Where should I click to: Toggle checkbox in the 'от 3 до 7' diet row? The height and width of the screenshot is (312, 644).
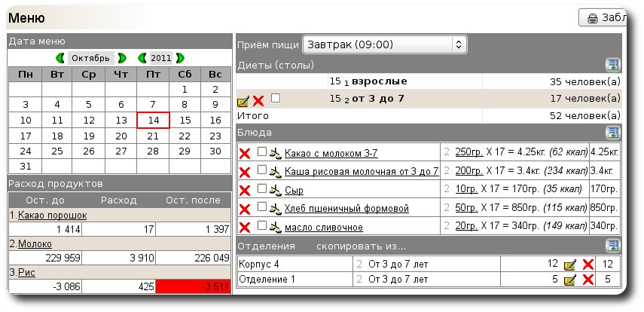(276, 99)
